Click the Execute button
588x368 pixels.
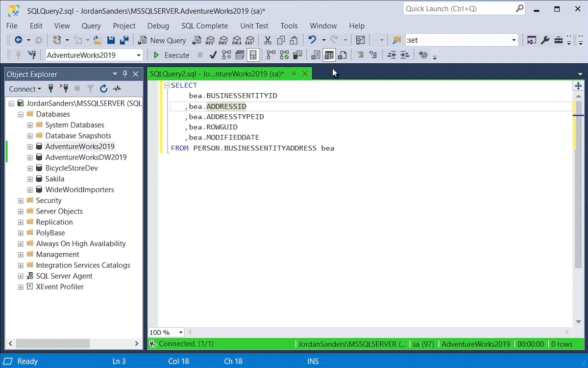(x=171, y=55)
